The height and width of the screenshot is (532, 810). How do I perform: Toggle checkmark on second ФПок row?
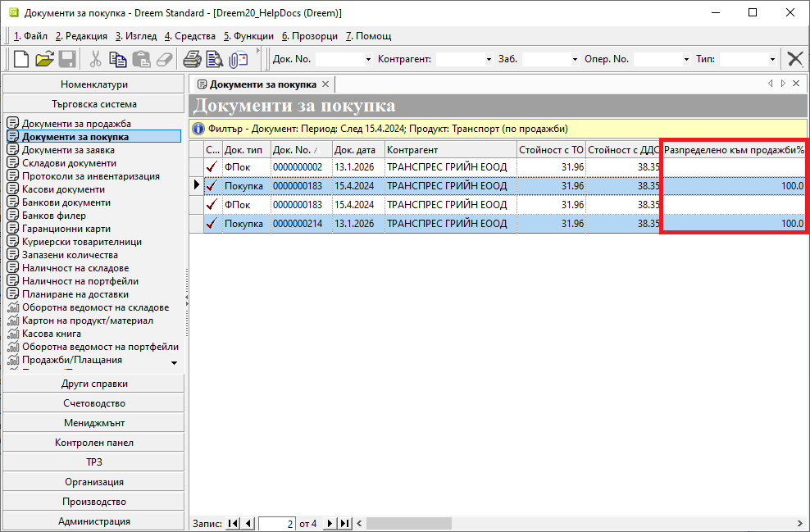212,205
